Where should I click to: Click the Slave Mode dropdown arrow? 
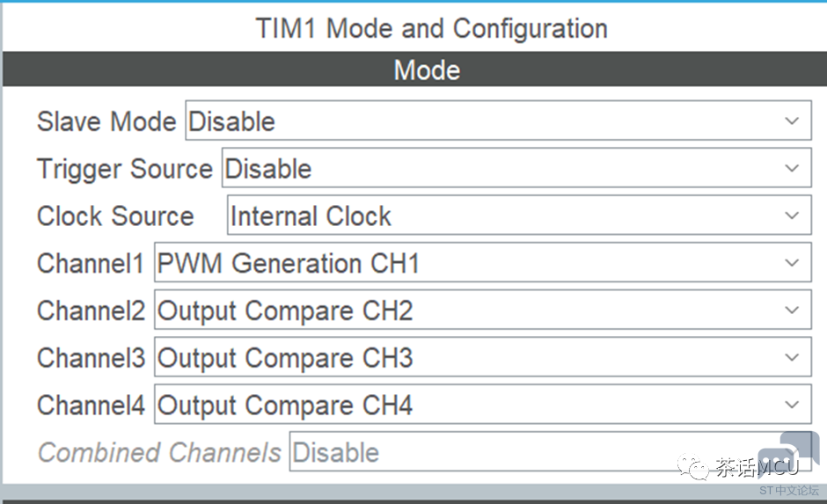click(792, 121)
